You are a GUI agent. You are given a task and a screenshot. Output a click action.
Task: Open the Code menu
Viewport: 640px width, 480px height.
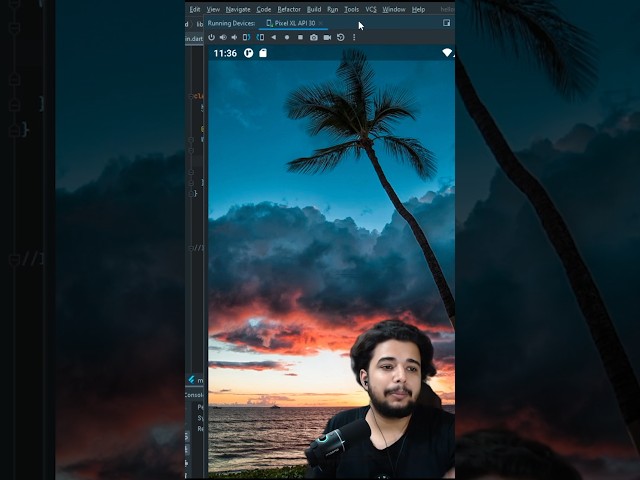(x=264, y=9)
